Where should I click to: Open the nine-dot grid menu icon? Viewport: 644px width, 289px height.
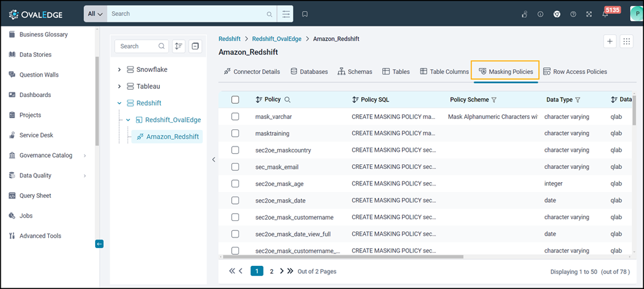coord(626,42)
